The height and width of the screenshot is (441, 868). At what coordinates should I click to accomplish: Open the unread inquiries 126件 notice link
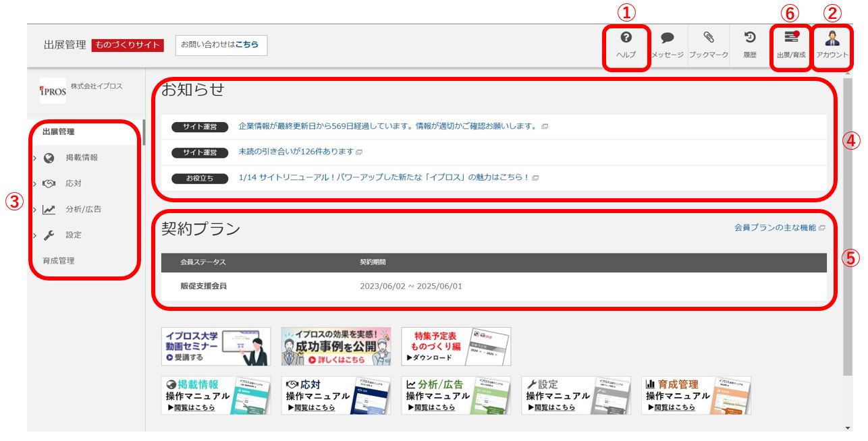coord(296,152)
